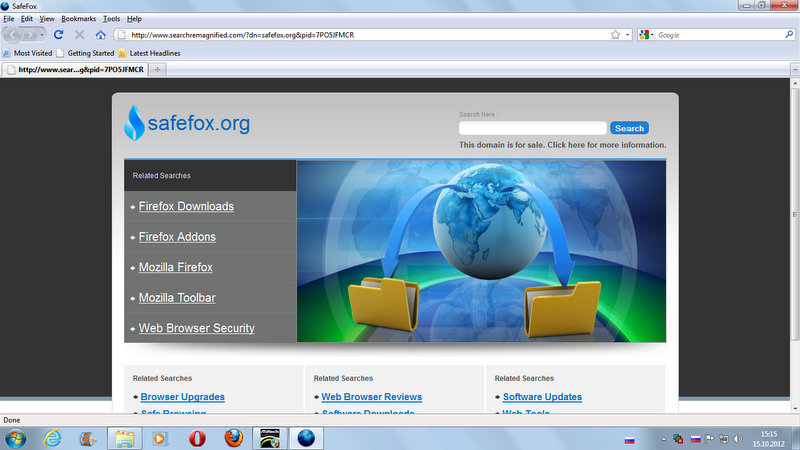Open Windows Explorer folder taskbar icon
Screen dimensions: 800x450
[124, 438]
